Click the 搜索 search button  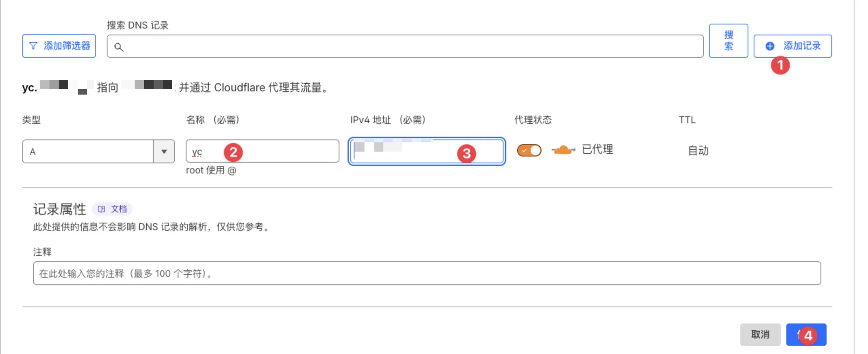[729, 41]
